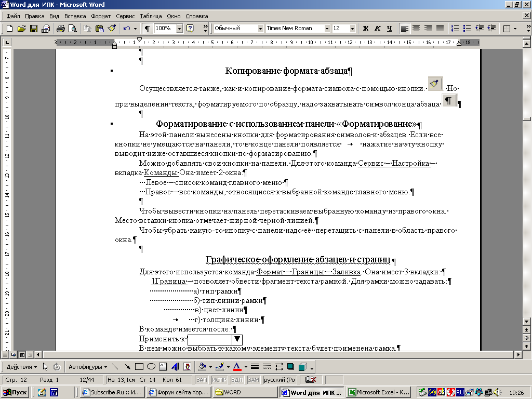Screen dimensions: 532x399
Task: Toggle ИСПР track changes in the status bar
Action: click(x=219, y=380)
